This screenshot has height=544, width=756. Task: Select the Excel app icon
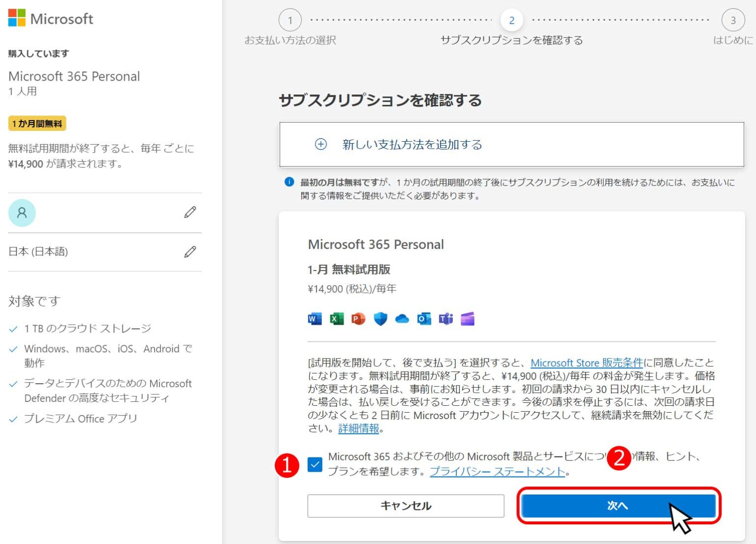(x=336, y=319)
